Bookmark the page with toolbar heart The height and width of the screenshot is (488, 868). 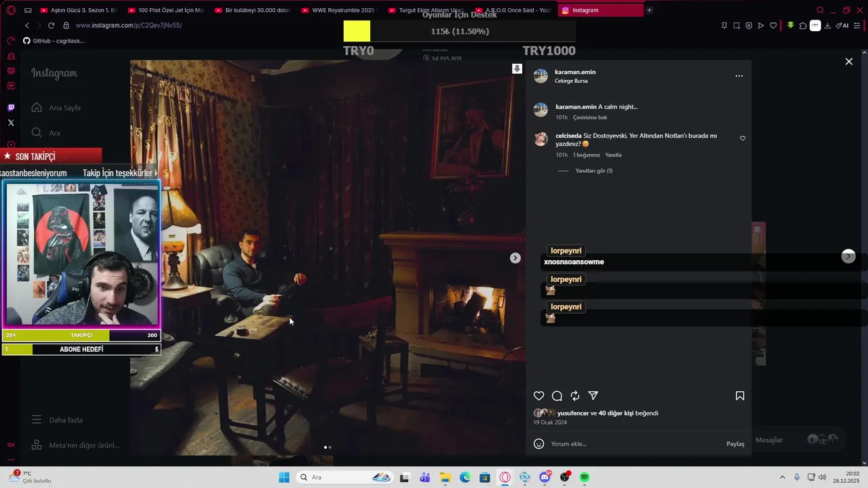(x=773, y=26)
